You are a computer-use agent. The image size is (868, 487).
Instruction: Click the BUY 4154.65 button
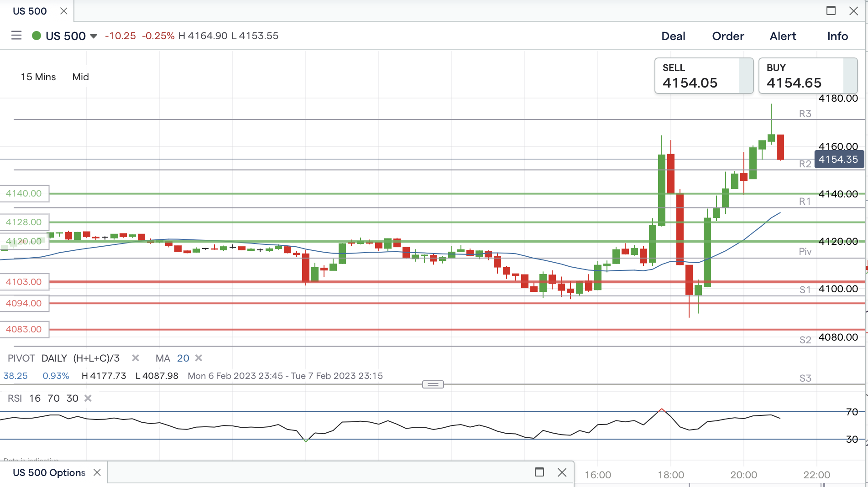coord(808,76)
